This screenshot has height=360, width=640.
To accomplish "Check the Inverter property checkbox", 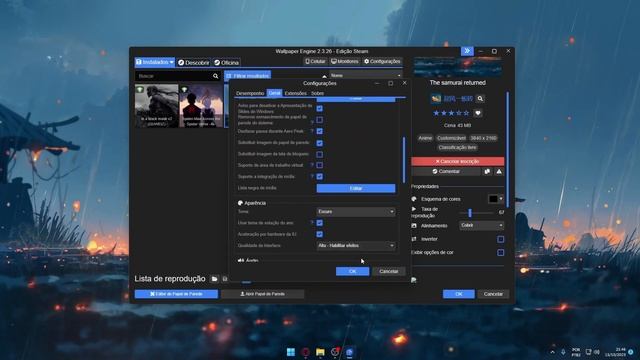I will pos(500,239).
